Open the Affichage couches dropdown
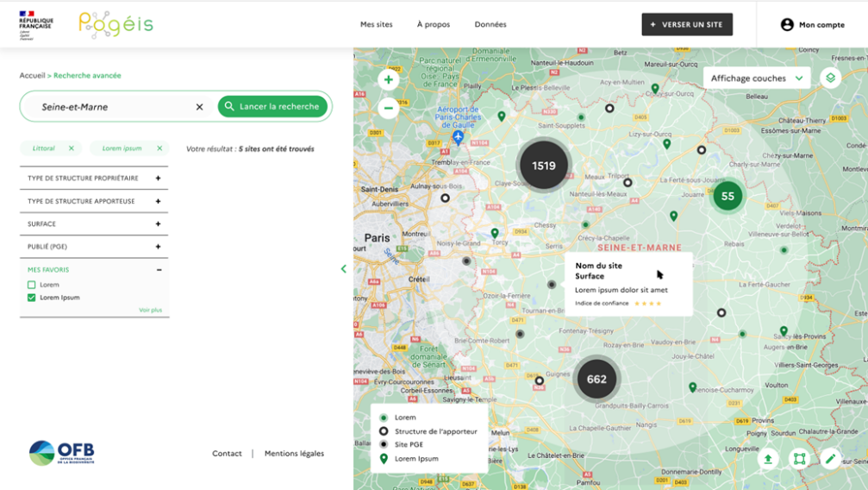The image size is (868, 490). point(757,78)
